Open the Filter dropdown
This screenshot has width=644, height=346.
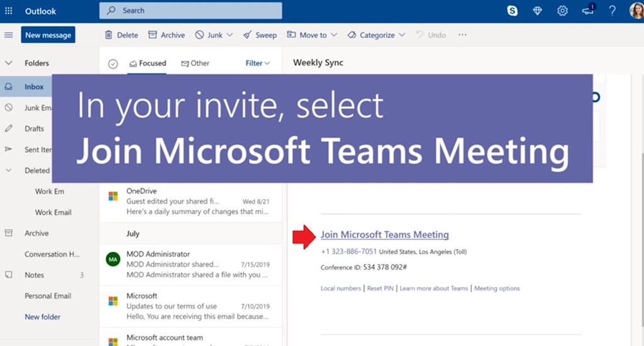(x=257, y=64)
